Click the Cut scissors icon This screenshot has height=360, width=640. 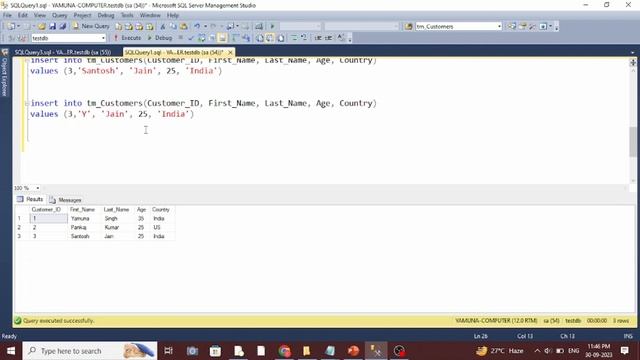click(x=162, y=26)
